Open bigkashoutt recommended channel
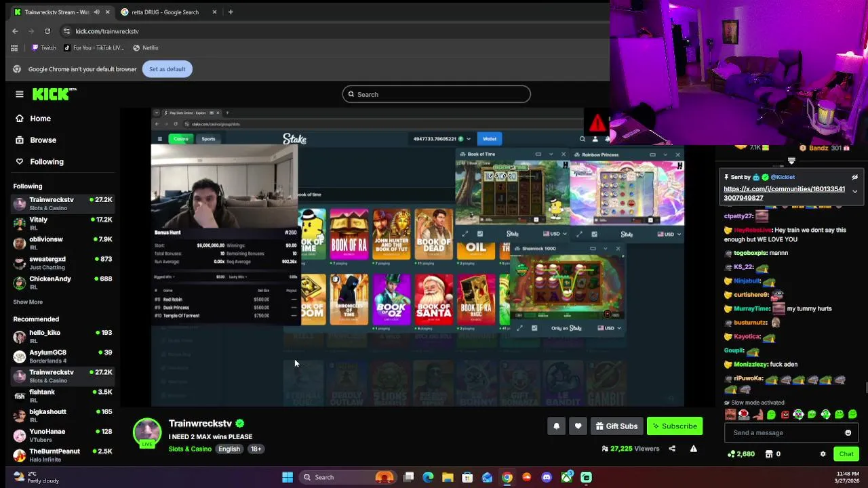This screenshot has width=868, height=488. [x=62, y=415]
